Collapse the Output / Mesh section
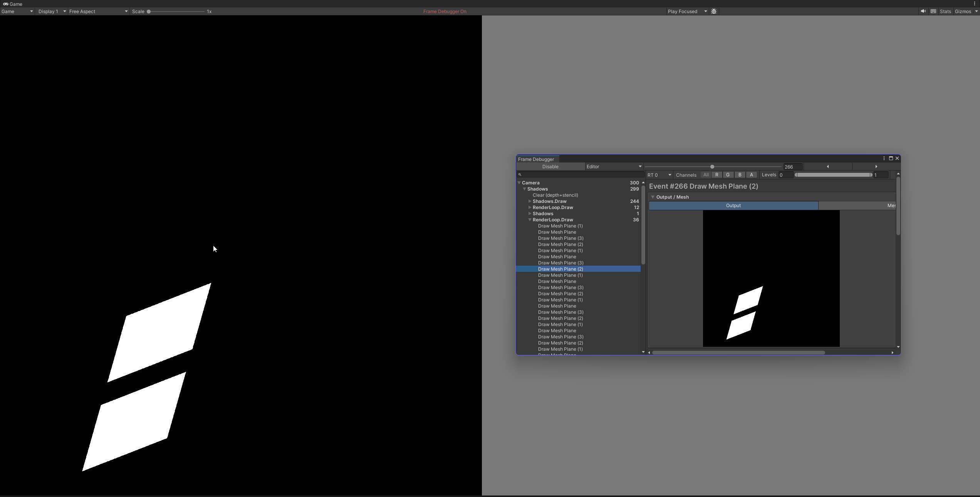Screen dimensions: 980x497 click(x=653, y=197)
